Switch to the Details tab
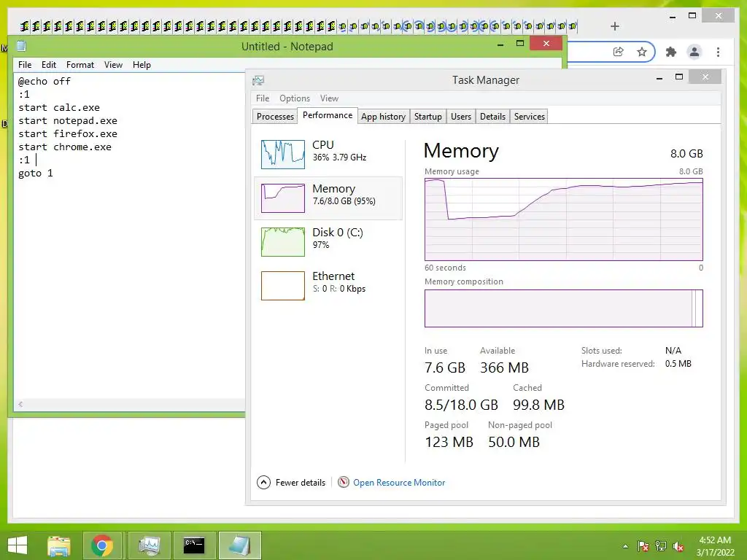 coord(492,116)
